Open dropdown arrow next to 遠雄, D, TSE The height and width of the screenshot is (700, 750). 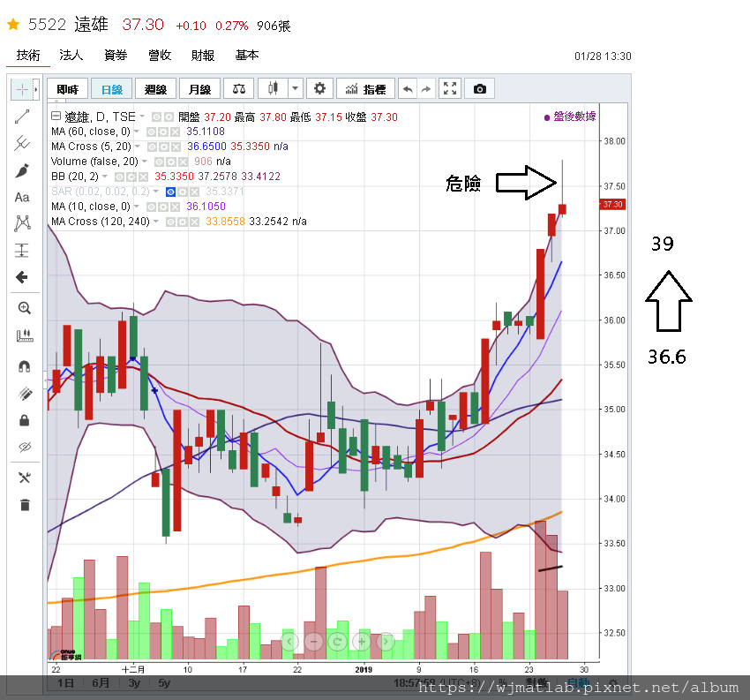tap(142, 117)
